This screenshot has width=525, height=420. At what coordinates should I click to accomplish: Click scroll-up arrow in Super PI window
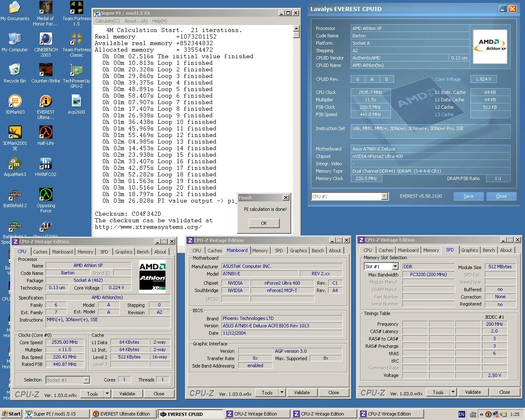[297, 28]
